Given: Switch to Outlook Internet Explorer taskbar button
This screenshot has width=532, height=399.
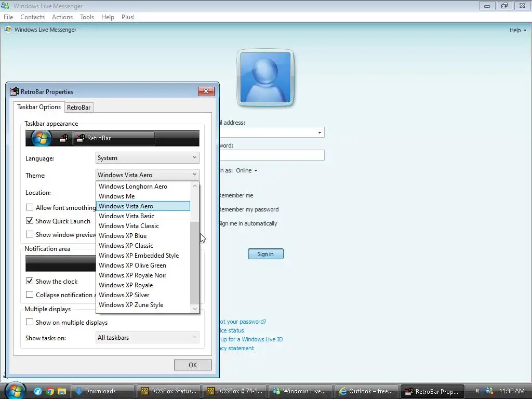Looking at the screenshot, I should click(366, 391).
